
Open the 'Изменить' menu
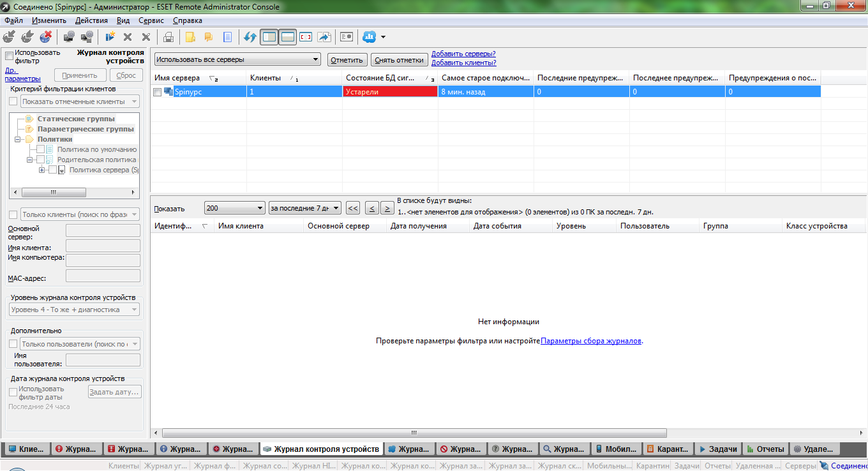coord(49,20)
